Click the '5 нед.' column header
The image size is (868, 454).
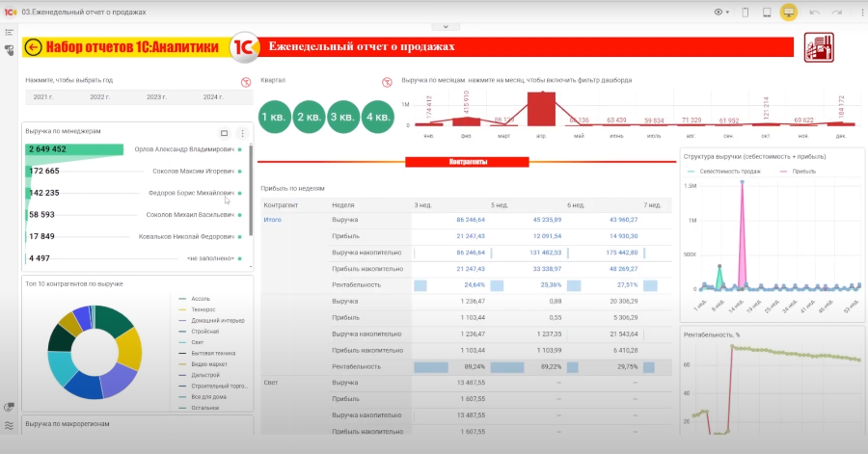click(x=500, y=205)
